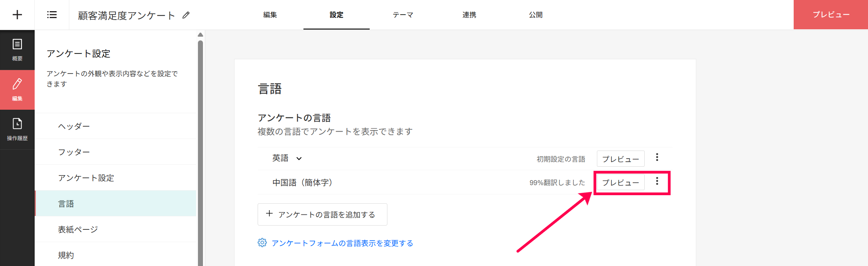Switch to the テーマ tab
Image resolution: width=868 pixels, height=266 pixels.
[403, 15]
